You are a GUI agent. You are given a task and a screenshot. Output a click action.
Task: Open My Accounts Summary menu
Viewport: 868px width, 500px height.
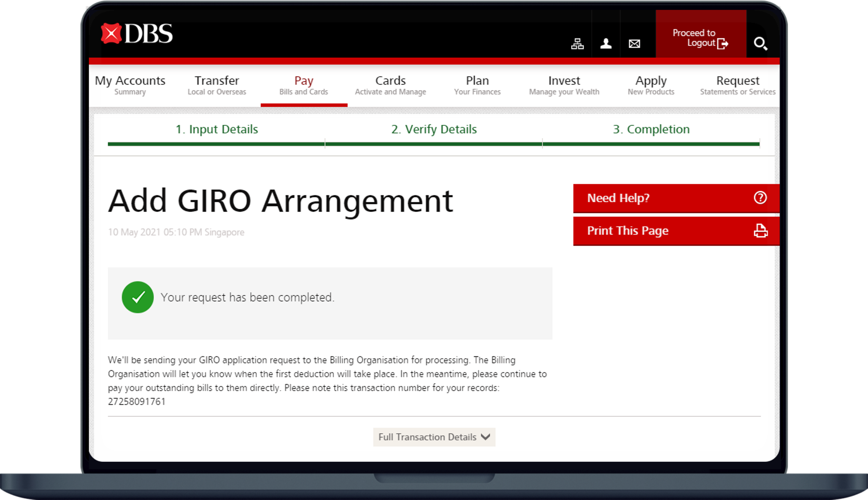130,85
